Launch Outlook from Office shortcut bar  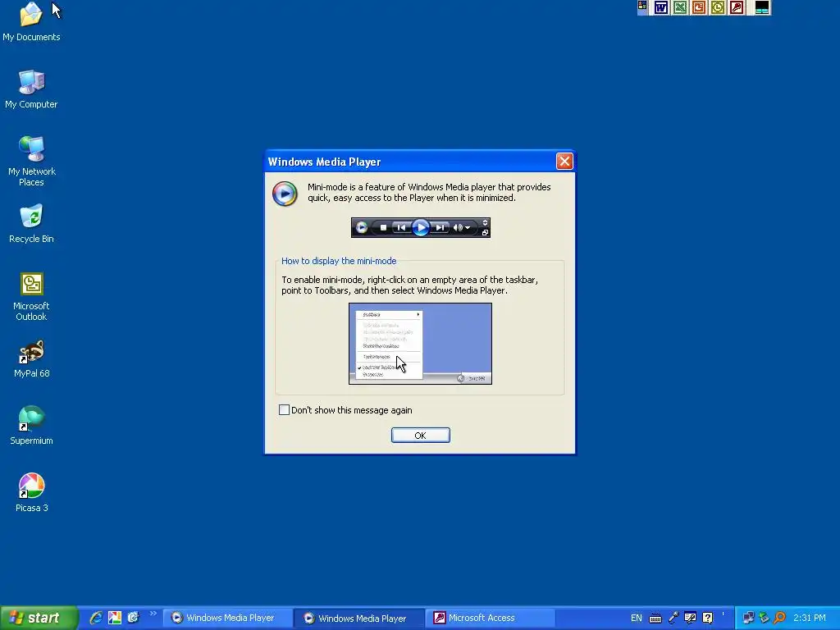[x=717, y=7]
